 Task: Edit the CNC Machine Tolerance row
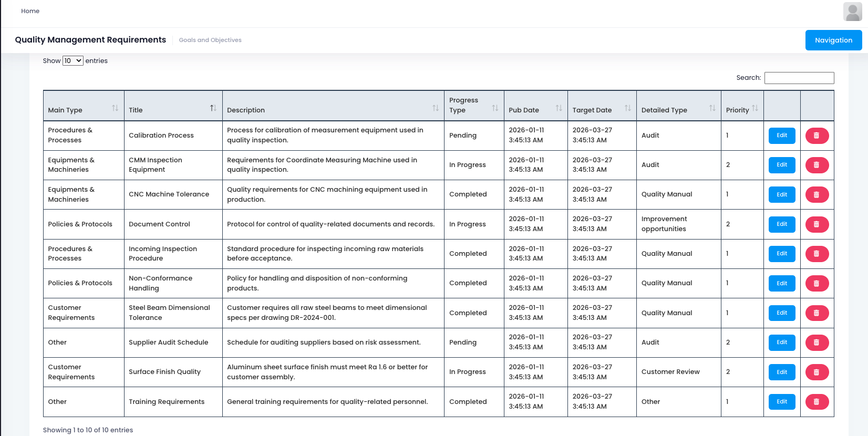tap(781, 194)
